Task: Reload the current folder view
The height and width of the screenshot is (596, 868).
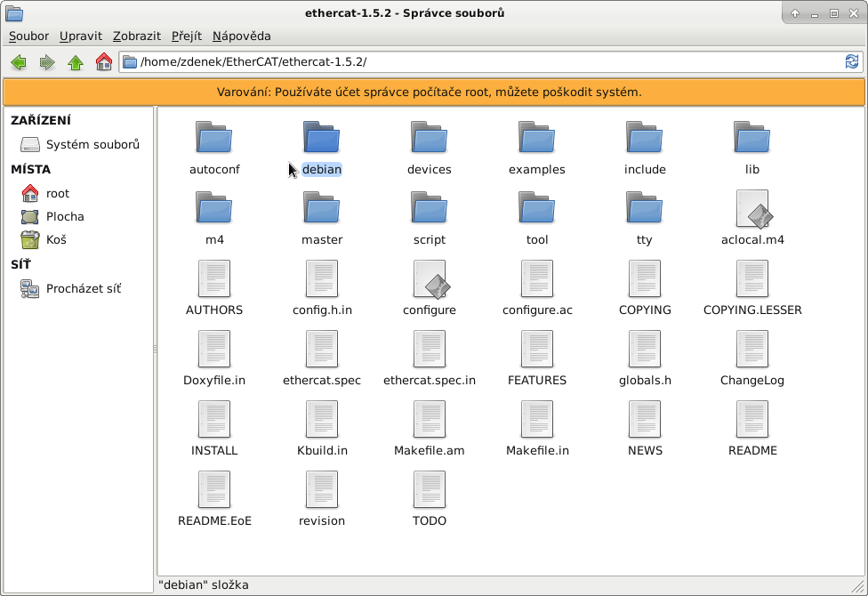Action: (851, 61)
